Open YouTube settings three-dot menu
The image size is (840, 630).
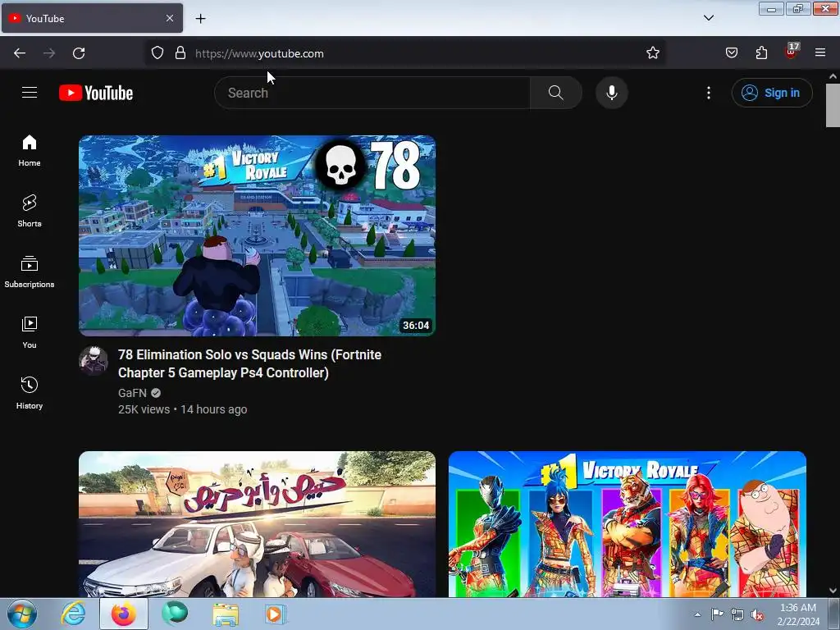709,93
